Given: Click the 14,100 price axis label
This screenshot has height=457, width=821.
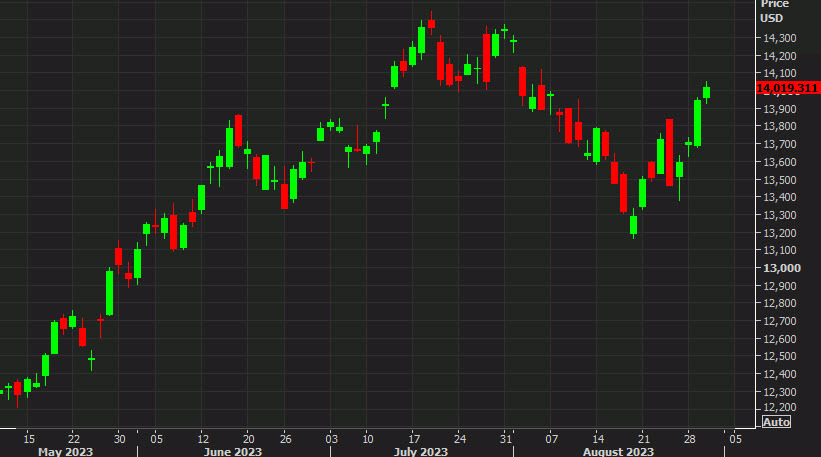Looking at the screenshot, I should 780,73.
